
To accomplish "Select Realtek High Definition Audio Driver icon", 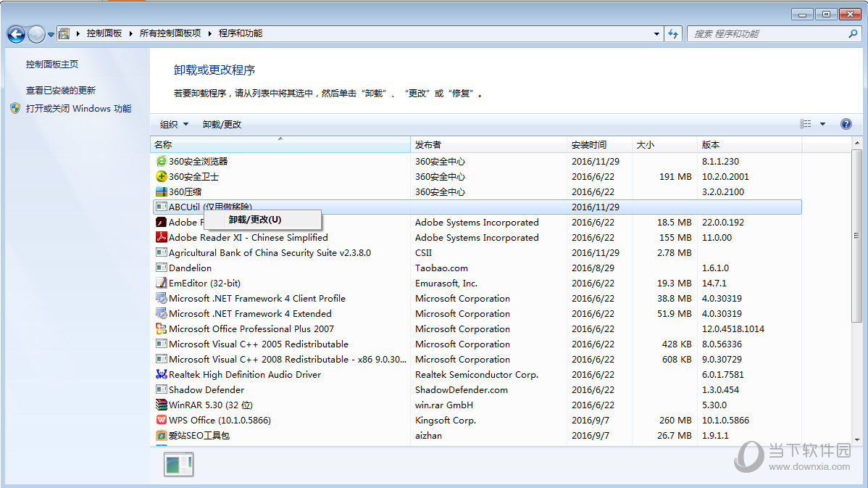I will (162, 374).
